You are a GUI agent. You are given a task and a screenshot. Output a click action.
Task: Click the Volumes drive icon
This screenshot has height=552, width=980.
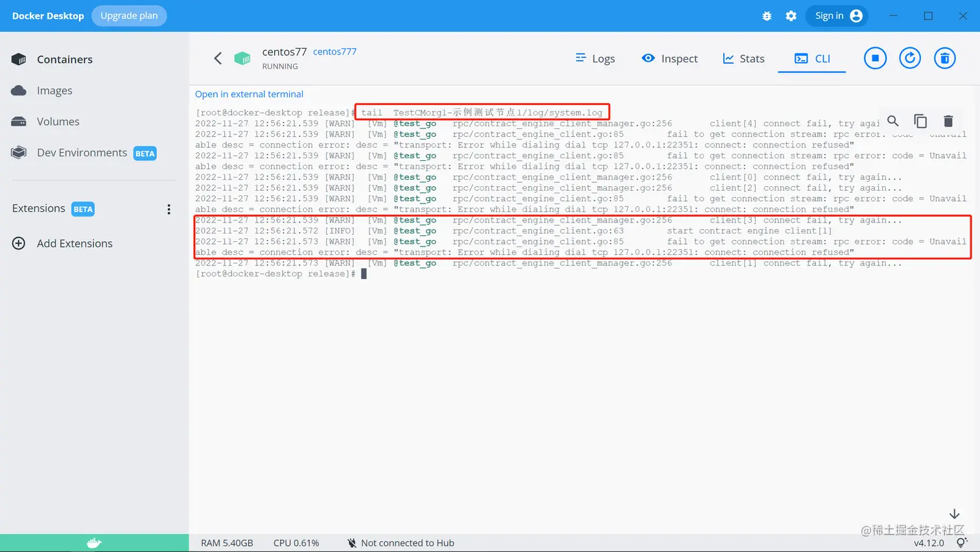click(19, 121)
